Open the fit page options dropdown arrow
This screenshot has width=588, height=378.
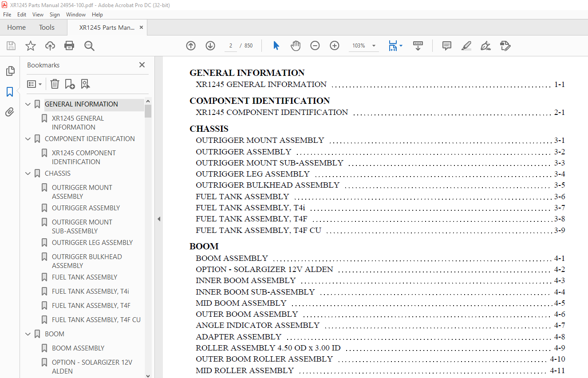(x=401, y=46)
